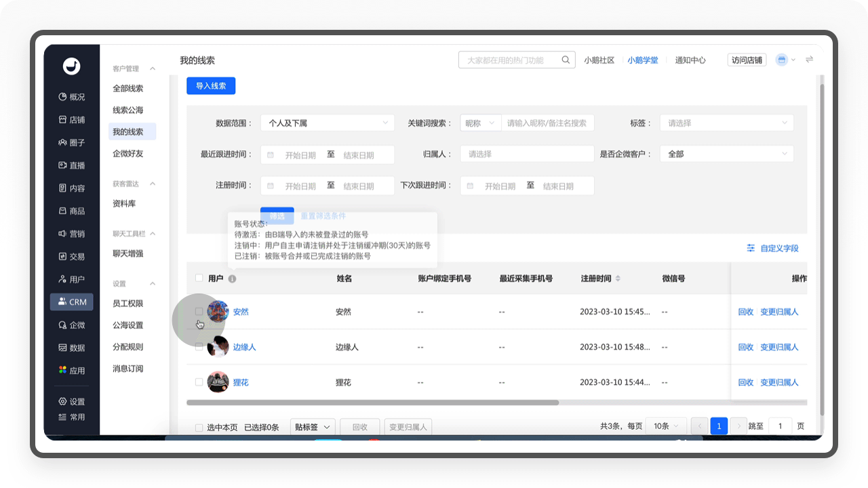This screenshot has width=868, height=488.
Task: Open 用户 users section
Action: [x=72, y=279]
